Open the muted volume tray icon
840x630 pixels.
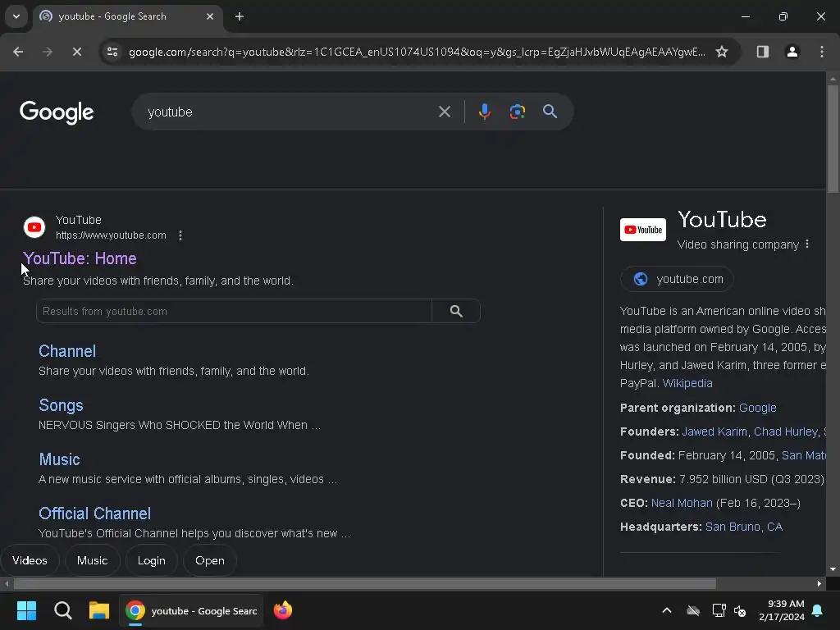click(740, 610)
